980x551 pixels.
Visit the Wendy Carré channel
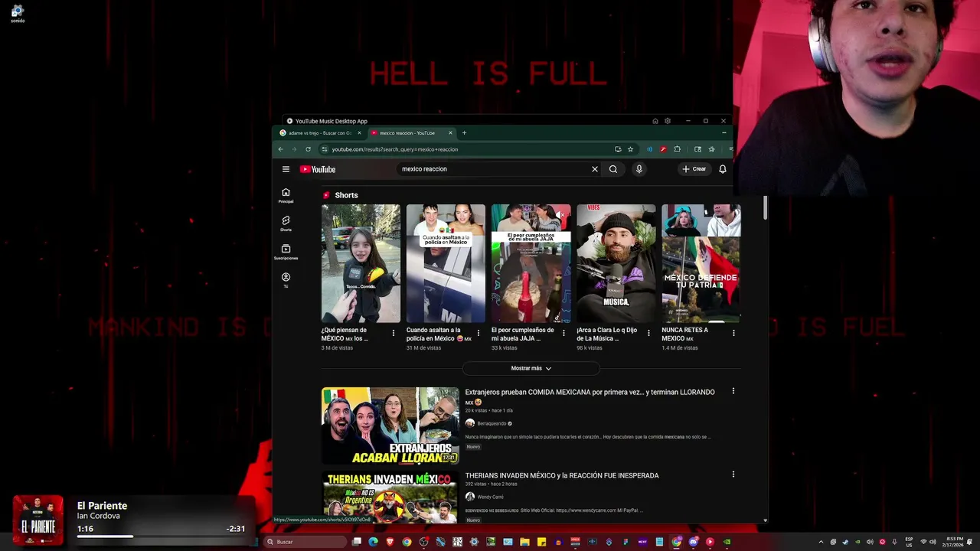[x=490, y=497]
